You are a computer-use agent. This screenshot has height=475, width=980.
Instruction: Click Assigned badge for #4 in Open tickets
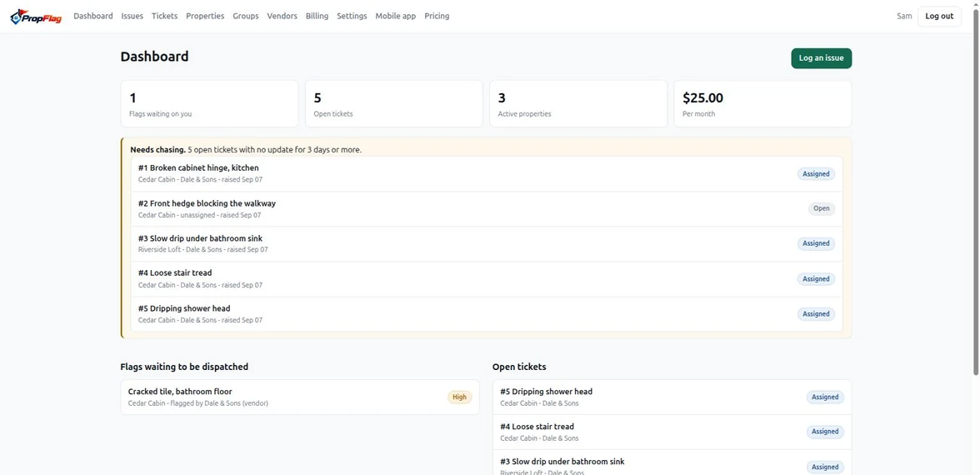pos(825,432)
